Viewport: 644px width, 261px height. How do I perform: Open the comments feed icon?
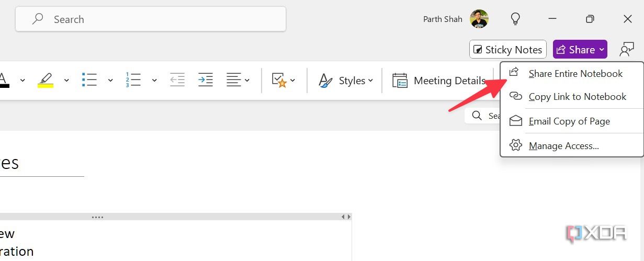627,50
